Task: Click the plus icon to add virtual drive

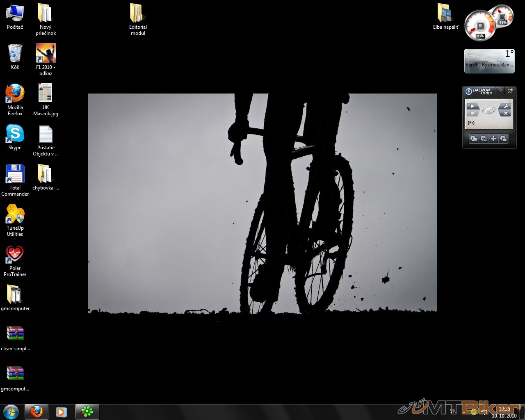Action: pyautogui.click(x=493, y=139)
